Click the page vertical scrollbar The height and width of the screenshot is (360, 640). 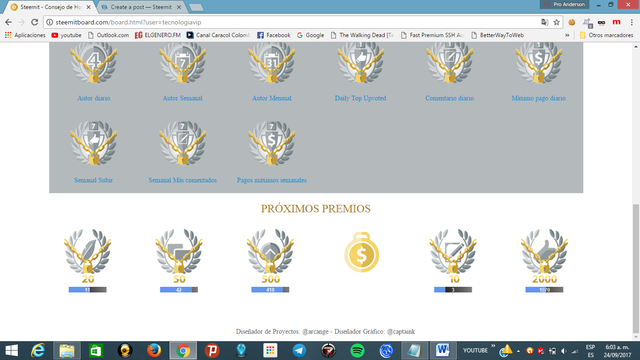[636, 269]
